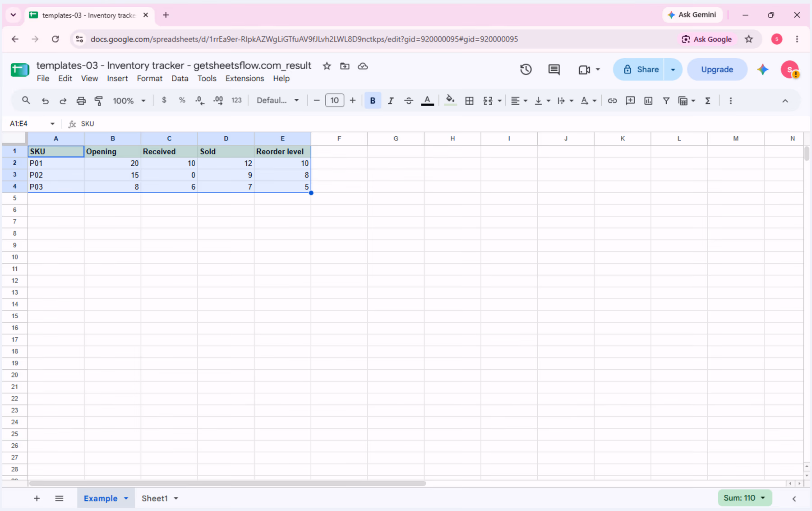The height and width of the screenshot is (511, 812).
Task: Print the spreadsheet using printer icon
Action: [x=81, y=101]
